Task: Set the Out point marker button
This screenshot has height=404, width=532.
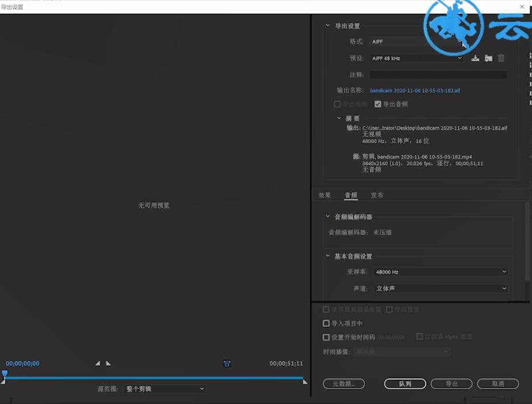Action: pos(108,363)
